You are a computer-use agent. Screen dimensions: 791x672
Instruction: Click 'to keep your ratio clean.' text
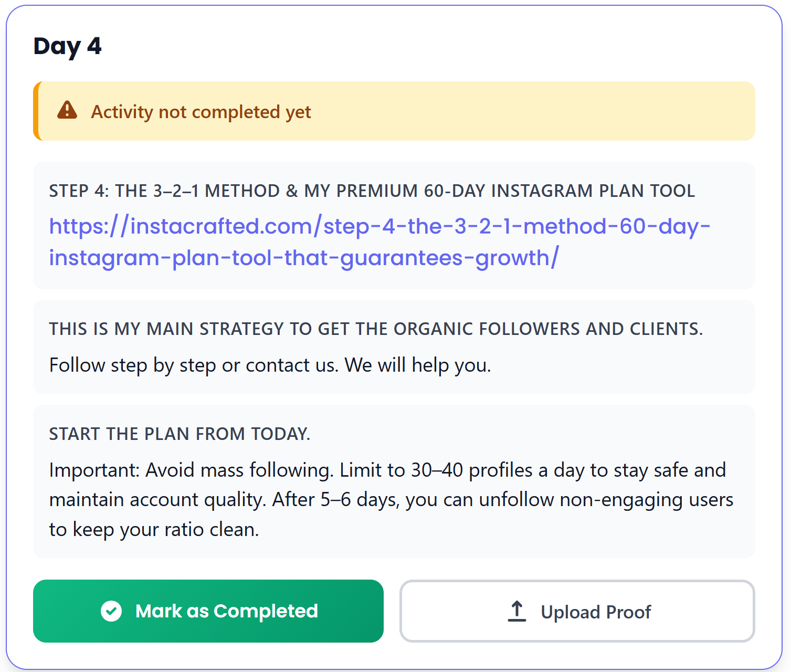click(x=154, y=530)
